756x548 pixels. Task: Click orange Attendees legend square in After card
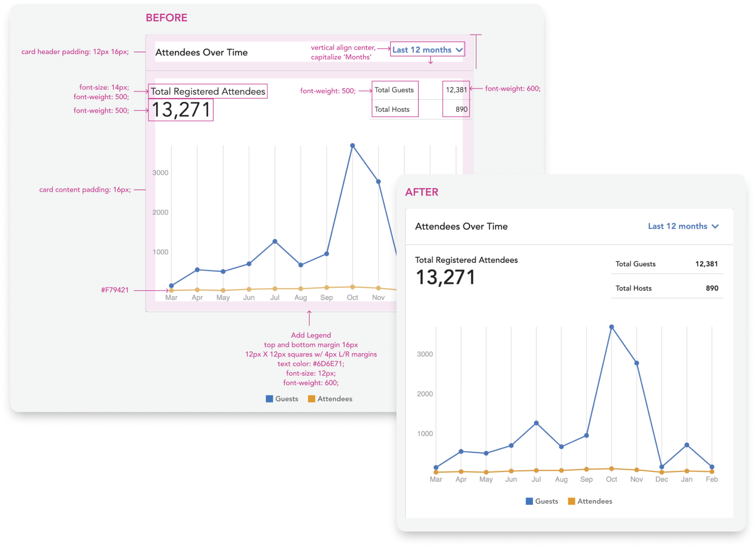coord(571,501)
